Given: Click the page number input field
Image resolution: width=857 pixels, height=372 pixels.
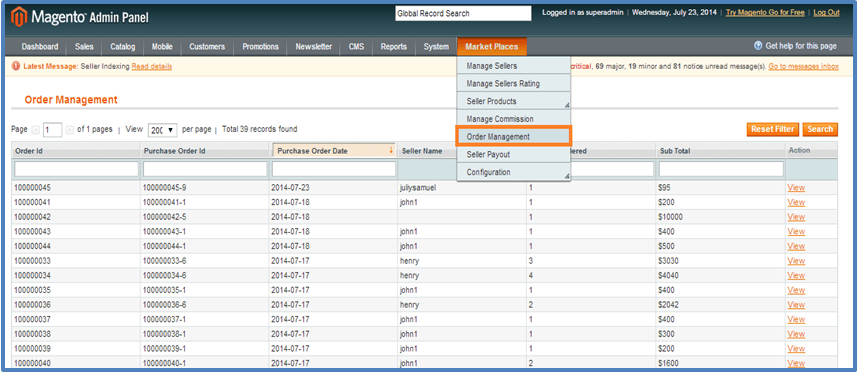Looking at the screenshot, I should (52, 130).
